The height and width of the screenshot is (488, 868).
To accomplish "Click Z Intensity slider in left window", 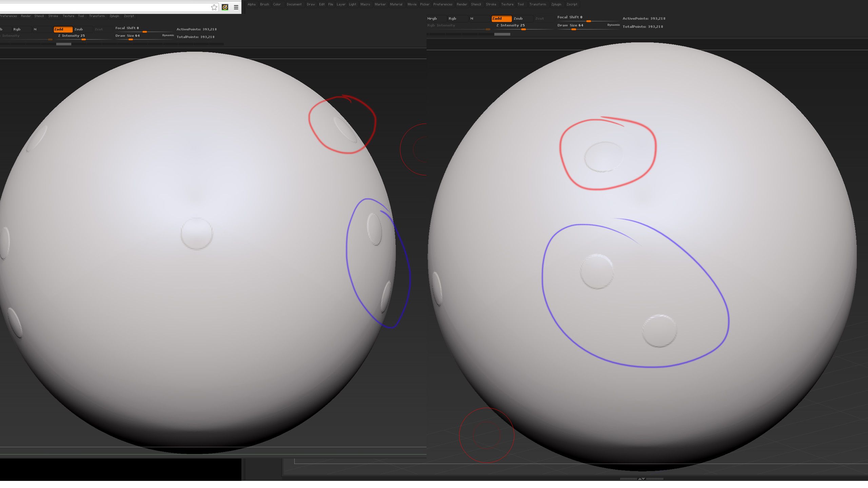I will pos(84,37).
